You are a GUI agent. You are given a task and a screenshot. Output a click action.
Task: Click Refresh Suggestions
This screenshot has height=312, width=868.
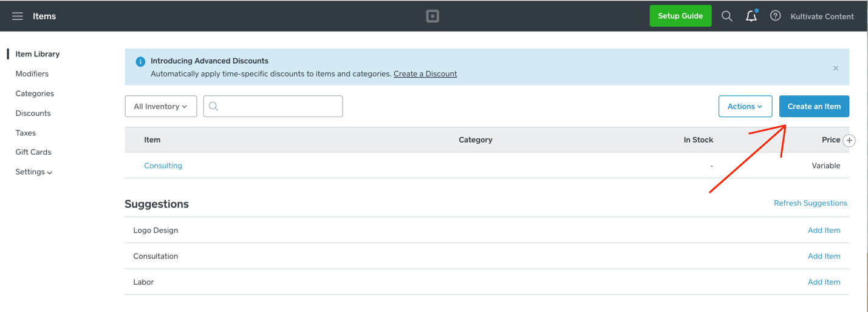pyautogui.click(x=810, y=203)
